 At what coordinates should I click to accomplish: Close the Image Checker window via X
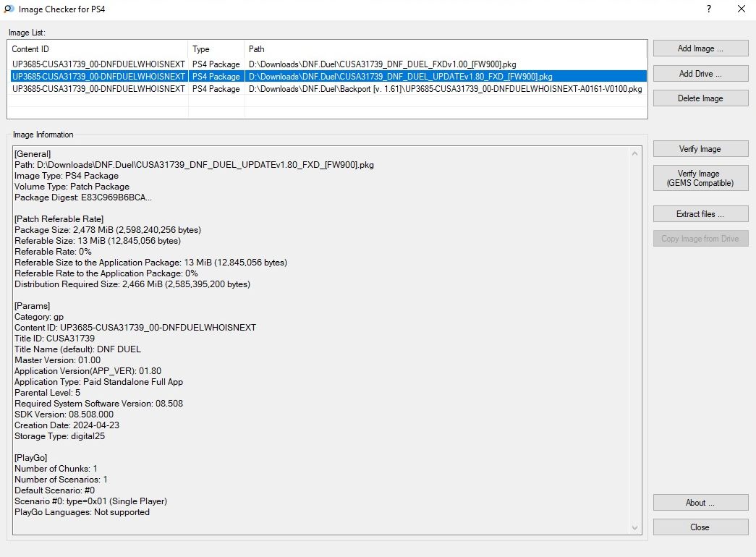pyautogui.click(x=742, y=9)
